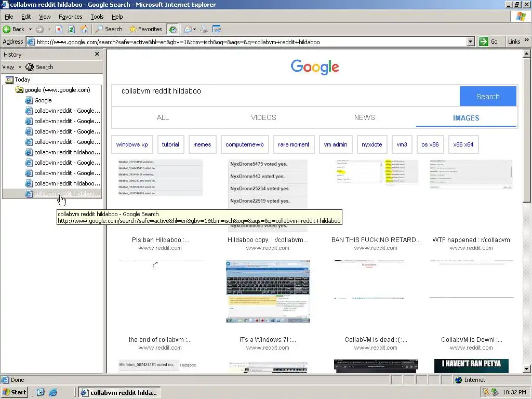The height and width of the screenshot is (399, 532).
Task: Switch to the VIDEOS tab
Action: 263,117
